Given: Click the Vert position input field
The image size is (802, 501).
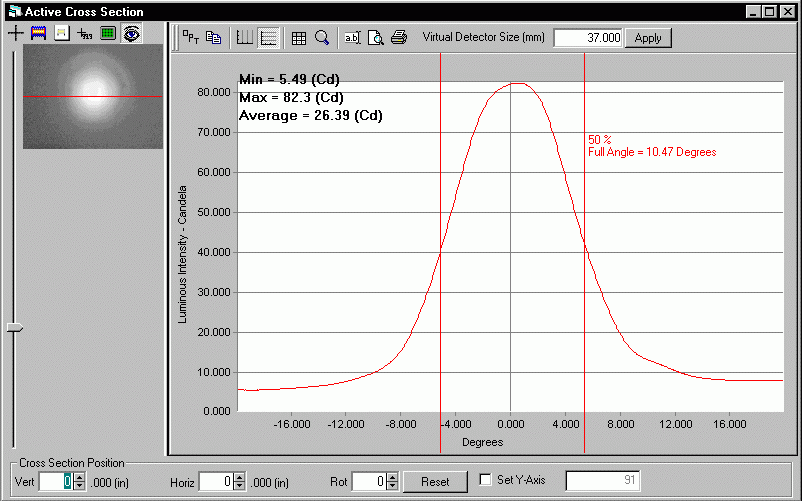Looking at the screenshot, I should pos(56,482).
